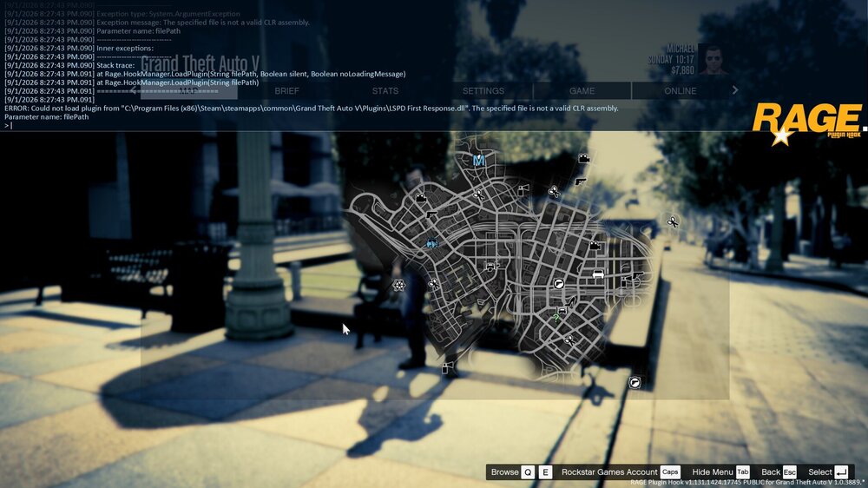Viewport: 868px width, 488px height.
Task: Go to the SETTINGS tab
Action: pos(483,91)
